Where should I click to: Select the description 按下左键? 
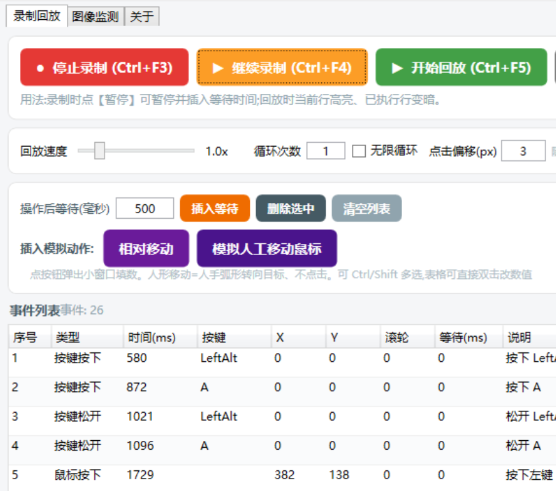(529, 475)
